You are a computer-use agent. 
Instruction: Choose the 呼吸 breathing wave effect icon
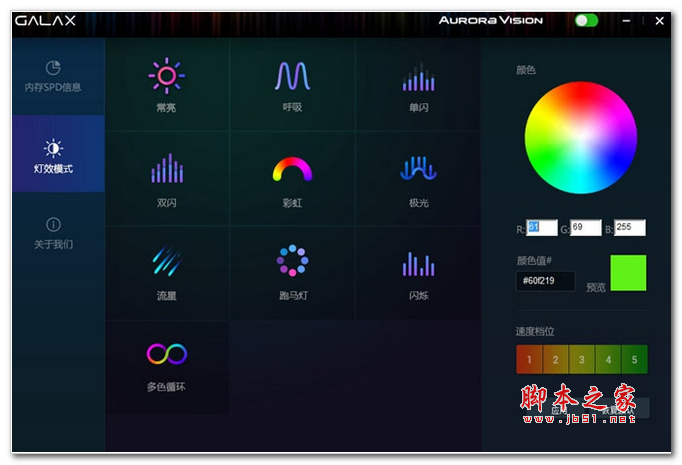tap(292, 76)
